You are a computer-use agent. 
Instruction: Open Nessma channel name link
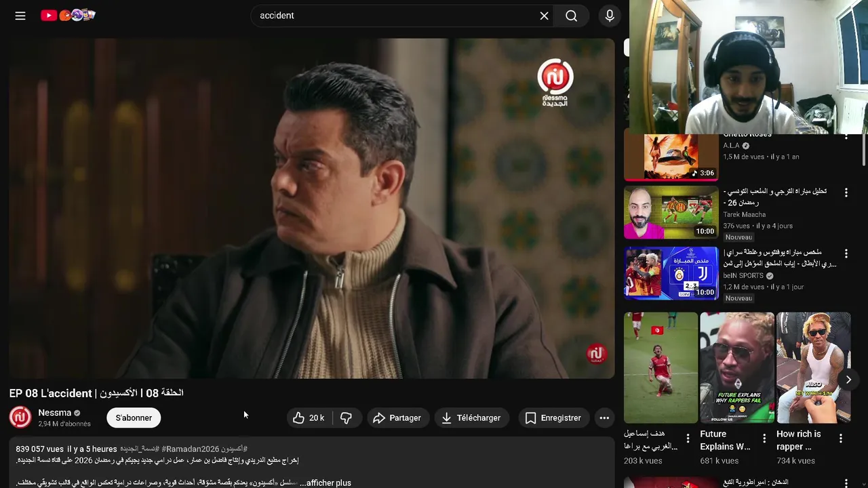[55, 413]
